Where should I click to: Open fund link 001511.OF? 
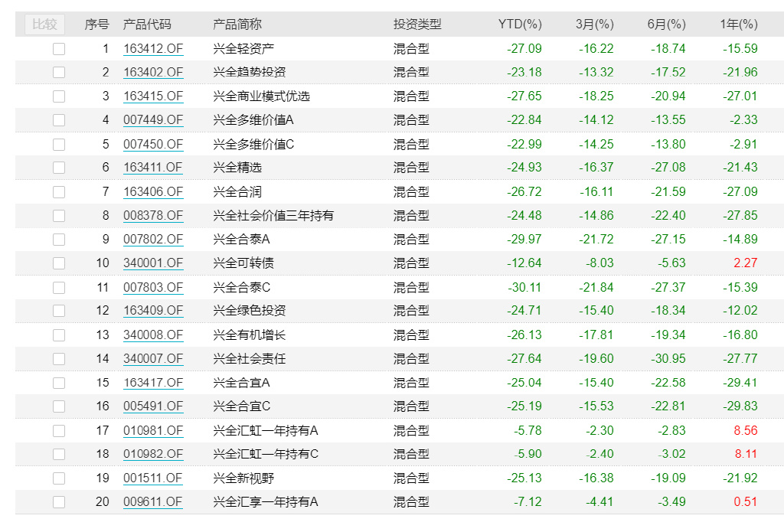[153, 478]
